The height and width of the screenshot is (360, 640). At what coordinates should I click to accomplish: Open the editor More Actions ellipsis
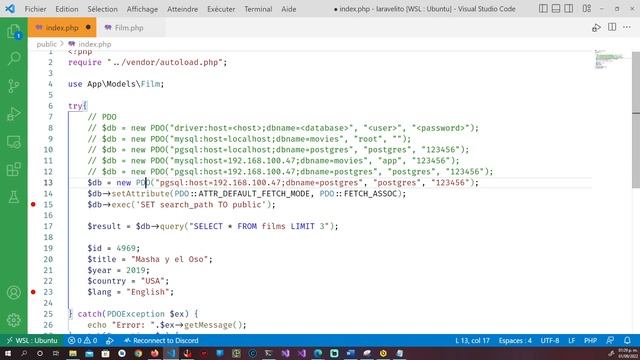pos(627,27)
